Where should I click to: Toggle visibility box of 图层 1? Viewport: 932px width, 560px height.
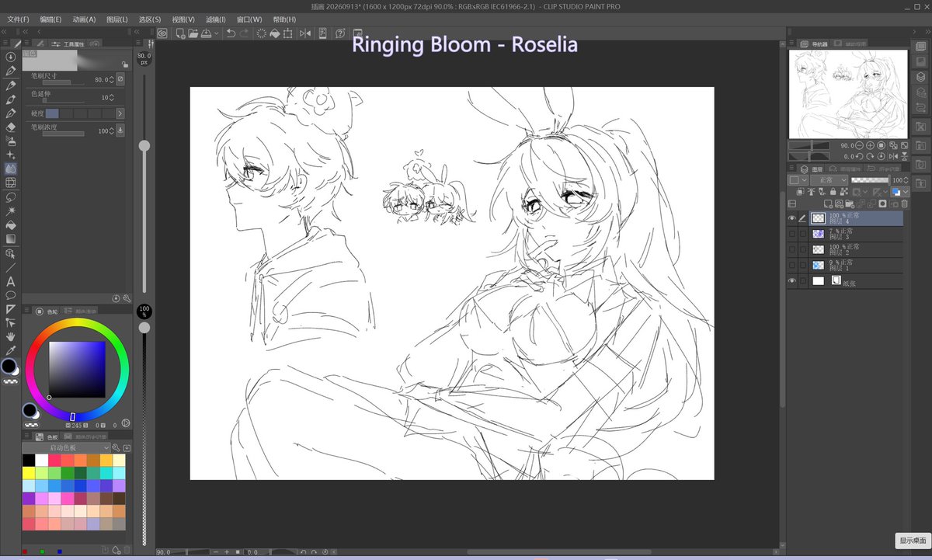pyautogui.click(x=792, y=265)
